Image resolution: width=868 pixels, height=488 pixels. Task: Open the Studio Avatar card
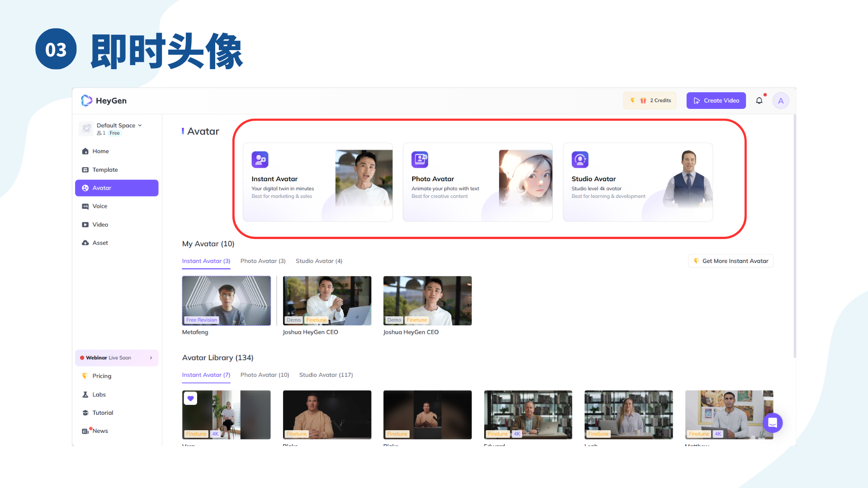pos(638,182)
